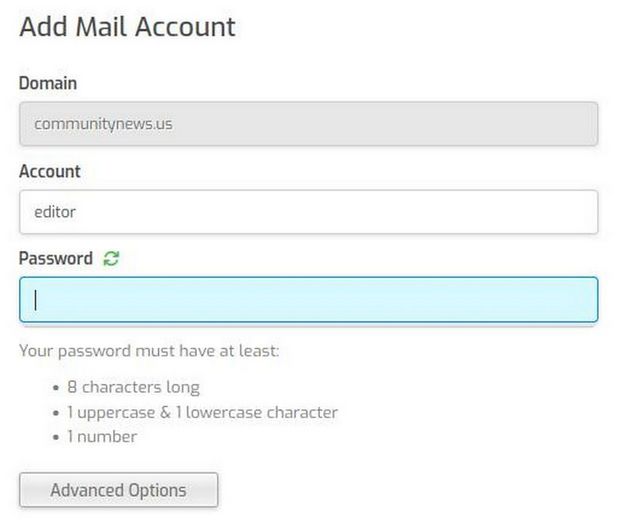Click bullet point before '1 number'
642x528 pixels.
(x=56, y=437)
